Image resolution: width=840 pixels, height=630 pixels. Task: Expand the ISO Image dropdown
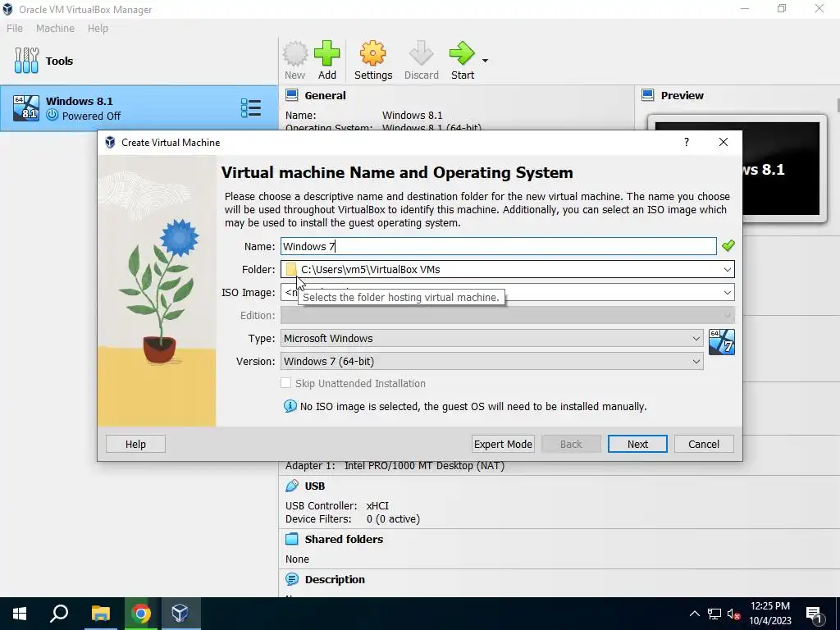(x=727, y=293)
